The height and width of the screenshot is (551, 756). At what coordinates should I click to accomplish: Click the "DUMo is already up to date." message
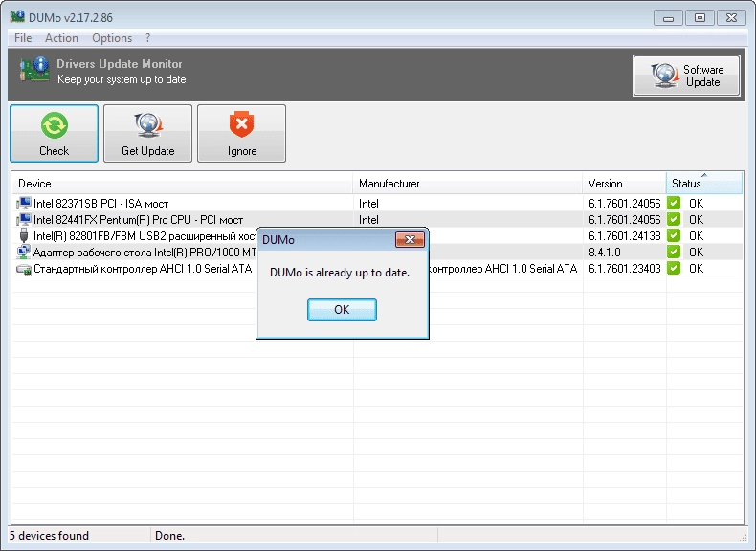pos(340,273)
